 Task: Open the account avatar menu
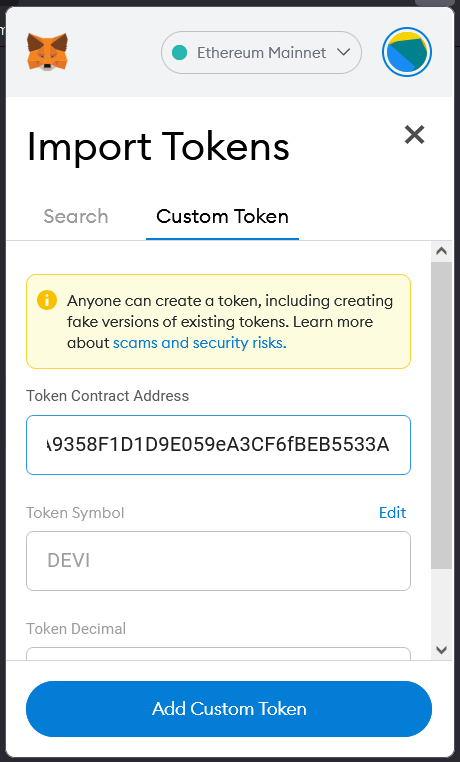(407, 52)
